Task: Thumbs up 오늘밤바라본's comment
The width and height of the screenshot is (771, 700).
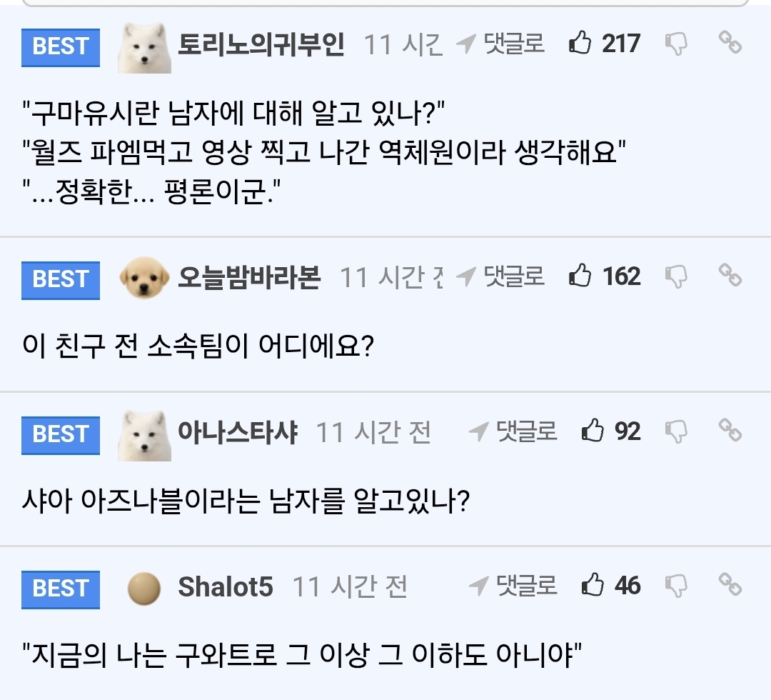Action: coord(580,276)
